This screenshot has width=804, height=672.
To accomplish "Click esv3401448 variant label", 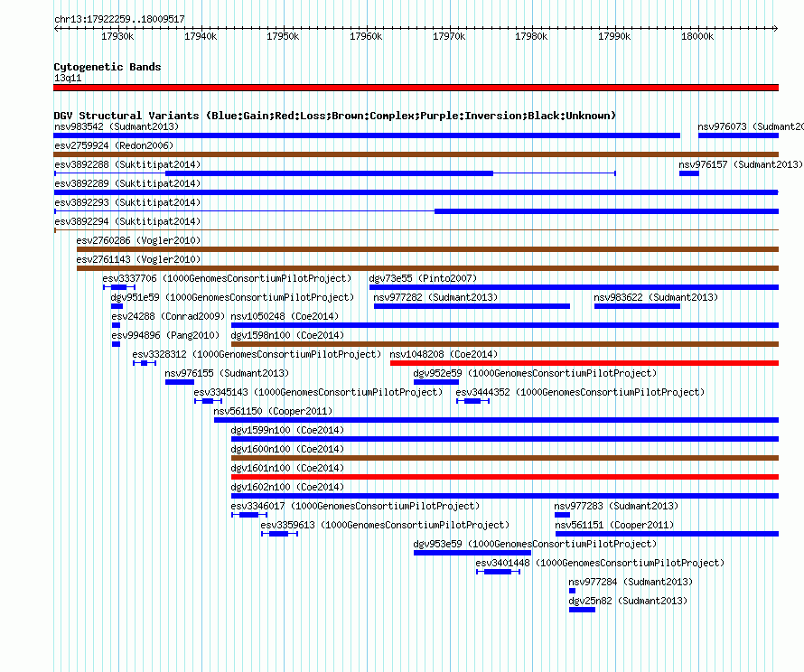I will pos(600,563).
